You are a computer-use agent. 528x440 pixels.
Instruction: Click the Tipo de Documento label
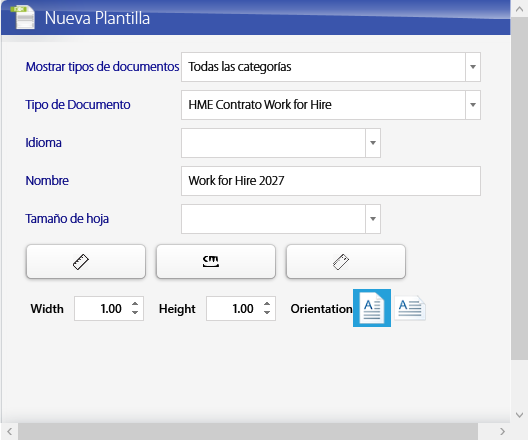(78, 105)
